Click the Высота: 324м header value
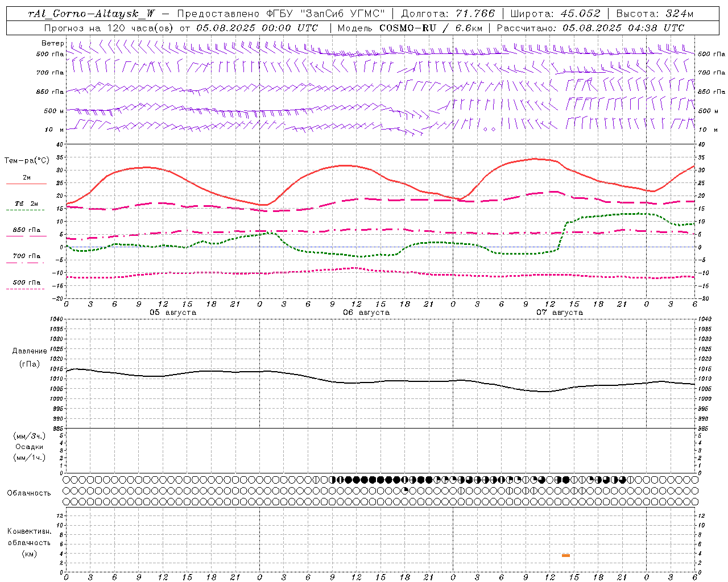Screen dimensions: 728x582 (655, 14)
